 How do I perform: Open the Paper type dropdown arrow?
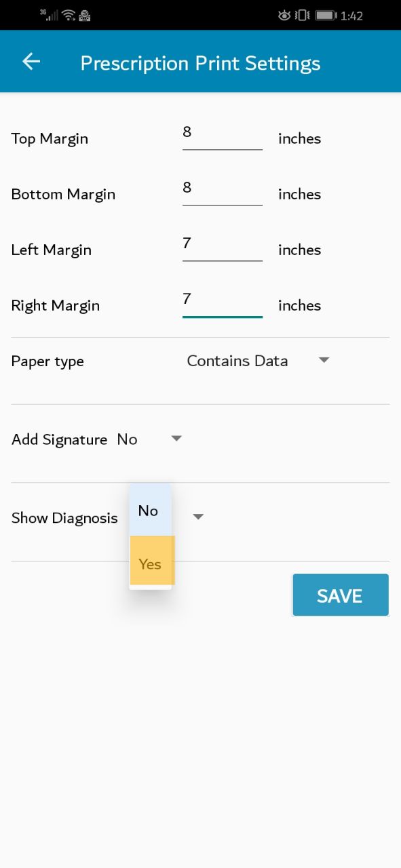click(324, 360)
